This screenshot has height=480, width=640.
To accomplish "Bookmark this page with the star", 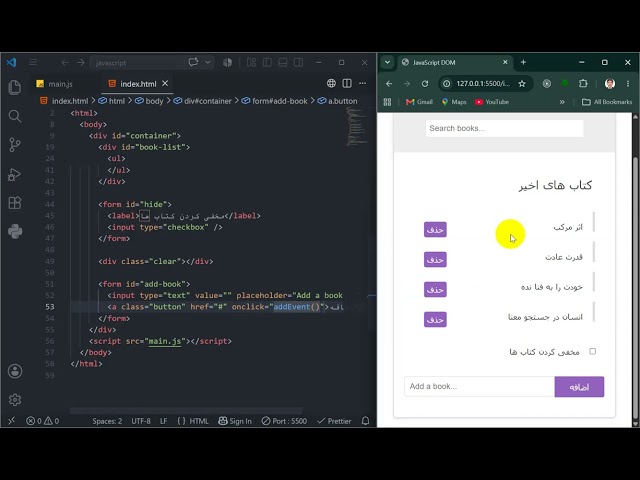I will pos(522,84).
